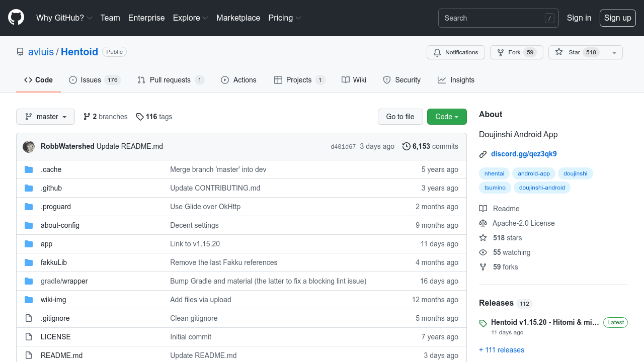The image size is (644, 362).
Task: Click the link icon beside discord.gg
Action: click(483, 154)
